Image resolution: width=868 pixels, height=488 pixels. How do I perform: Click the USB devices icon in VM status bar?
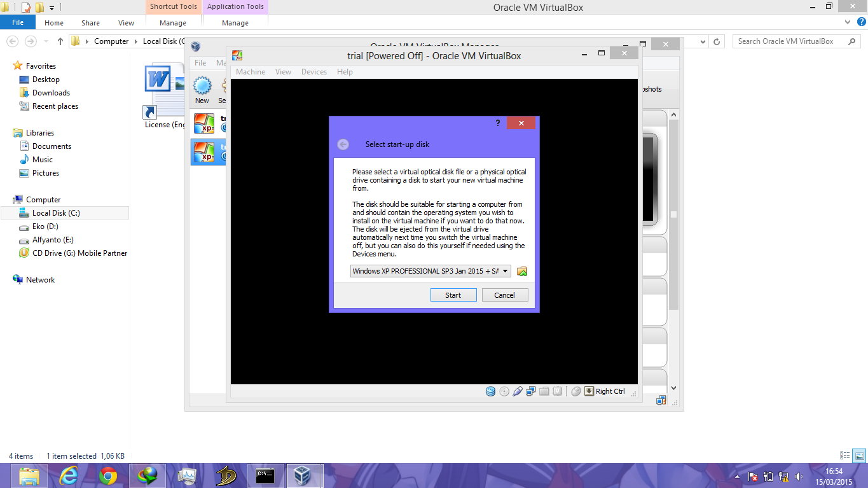(x=518, y=391)
